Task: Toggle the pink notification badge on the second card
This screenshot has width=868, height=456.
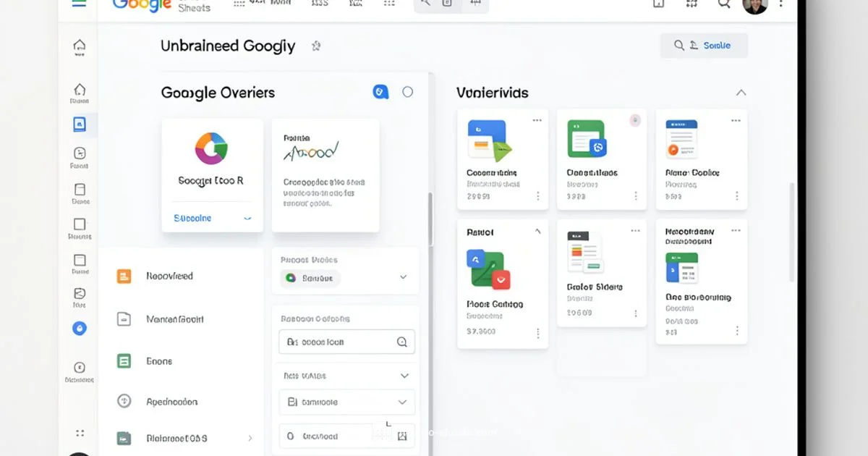Action: pos(636,120)
